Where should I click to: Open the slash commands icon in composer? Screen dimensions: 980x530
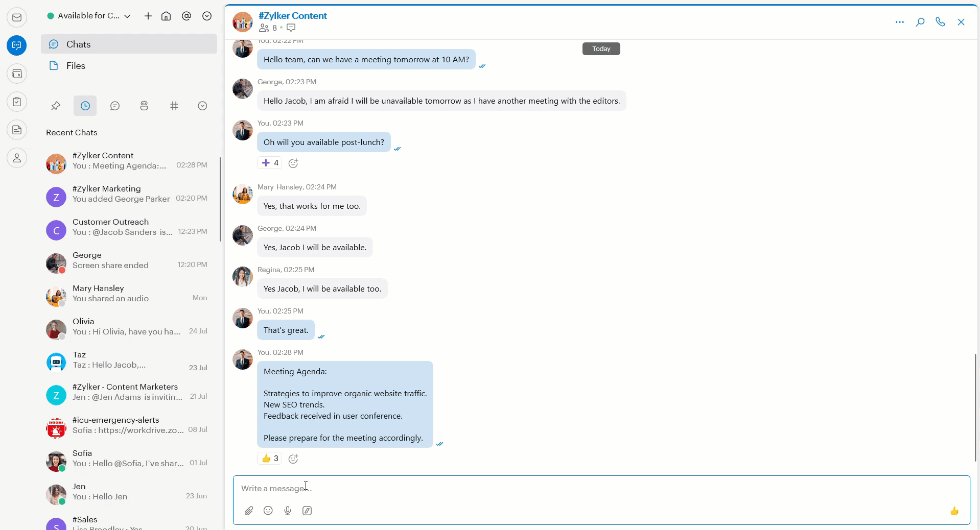pyautogui.click(x=307, y=511)
